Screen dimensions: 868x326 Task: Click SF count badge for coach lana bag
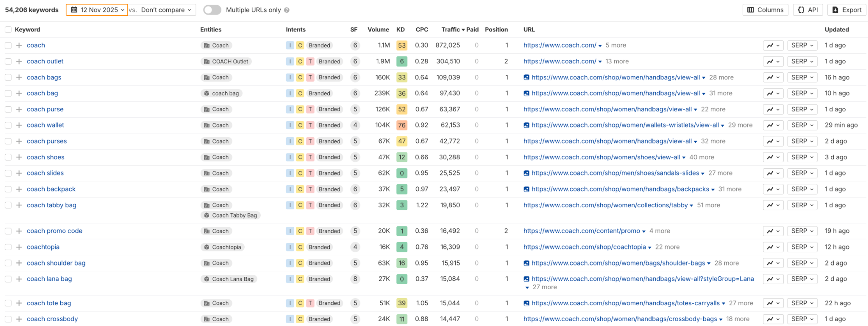355,279
